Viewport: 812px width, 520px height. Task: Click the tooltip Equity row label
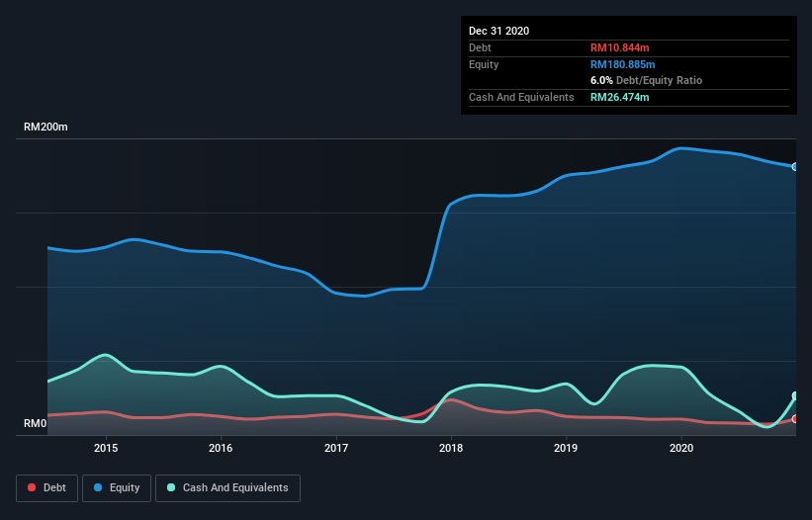click(484, 64)
